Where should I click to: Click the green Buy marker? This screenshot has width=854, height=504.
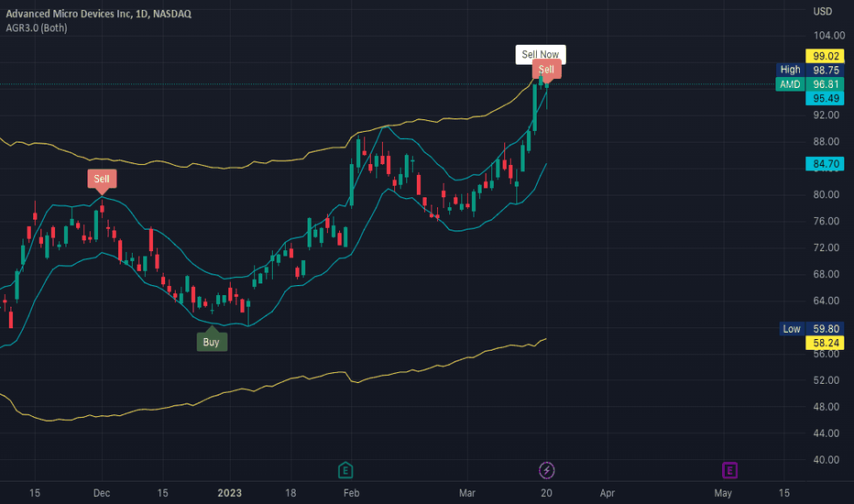point(212,342)
